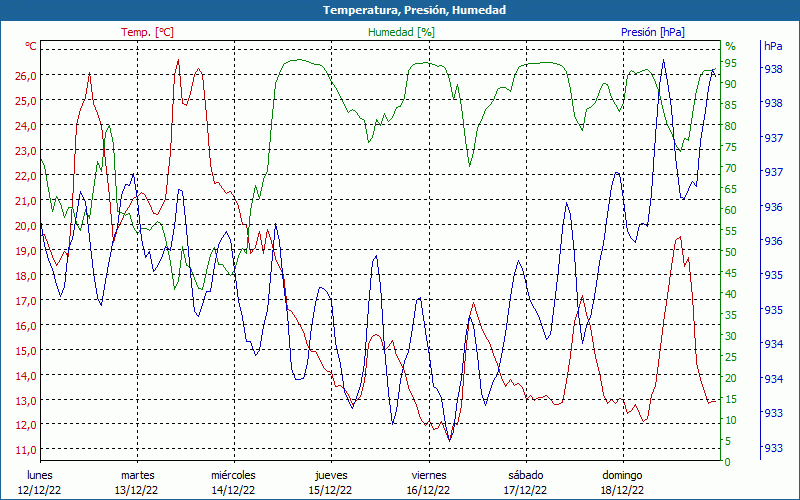This screenshot has height=500, width=800.
Task: Click the green '55' humidity axis value
Action: pyautogui.click(x=731, y=231)
